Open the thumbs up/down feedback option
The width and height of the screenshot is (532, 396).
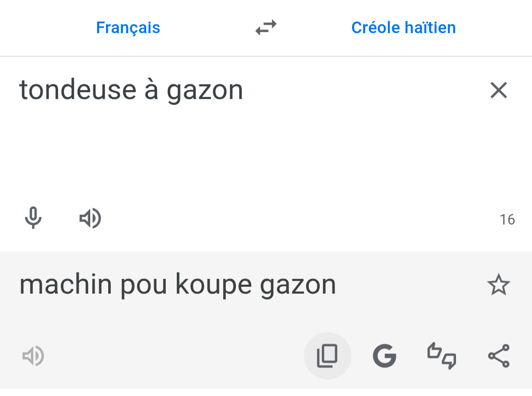[x=441, y=356]
